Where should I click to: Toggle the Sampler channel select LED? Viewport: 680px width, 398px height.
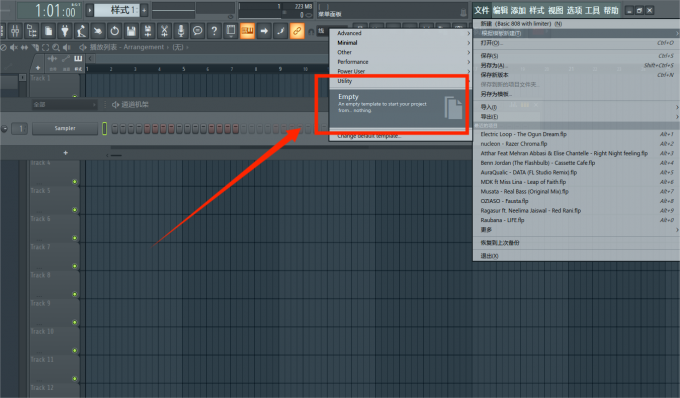[x=105, y=128]
